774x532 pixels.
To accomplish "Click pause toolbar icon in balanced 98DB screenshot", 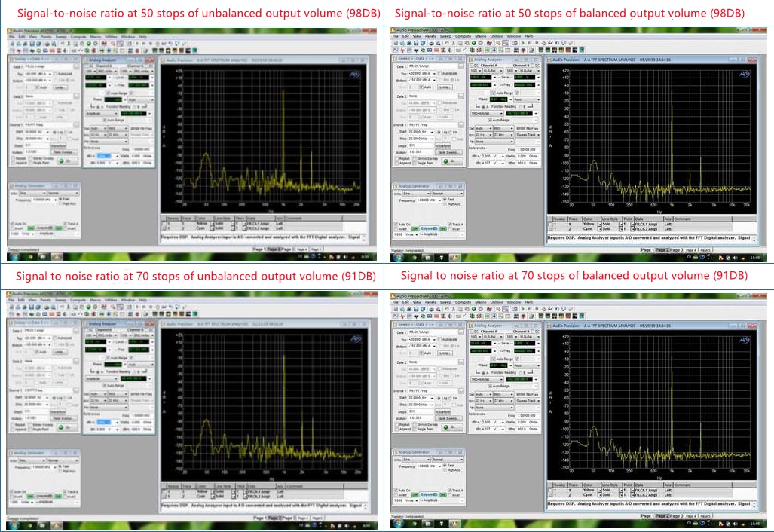I will [x=530, y=43].
